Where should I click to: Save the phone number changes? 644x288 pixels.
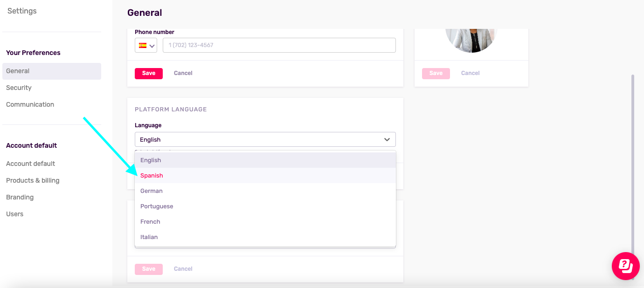148,73
